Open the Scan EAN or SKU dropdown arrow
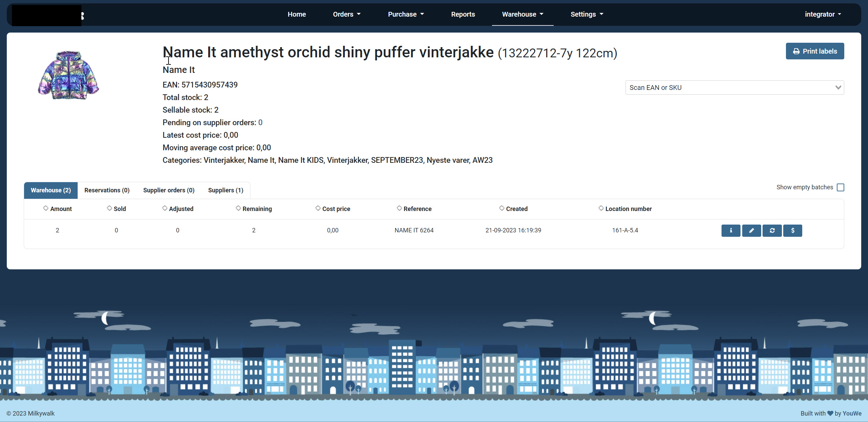Viewport: 868px width, 422px height. [x=838, y=88]
